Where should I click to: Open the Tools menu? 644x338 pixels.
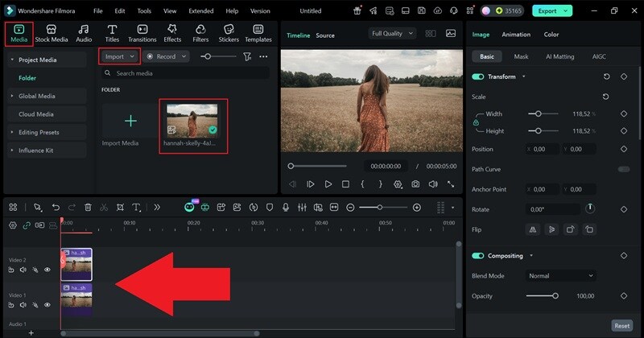[144, 11]
